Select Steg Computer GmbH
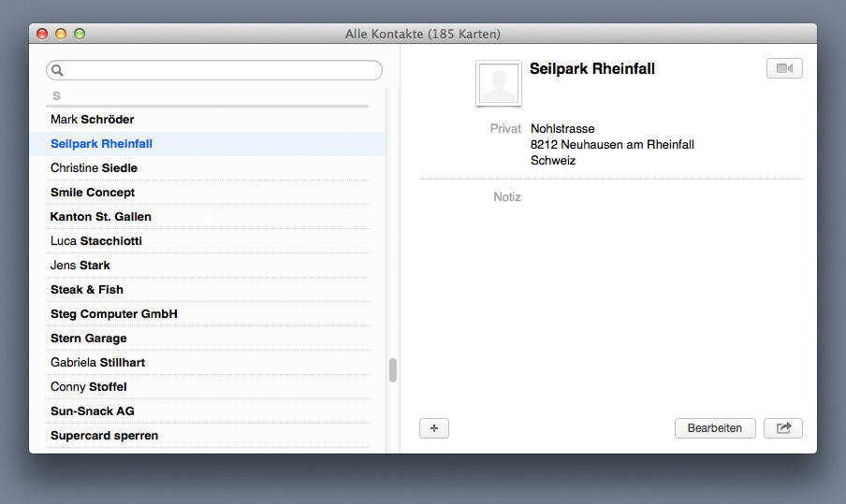The width and height of the screenshot is (846, 504). pyautogui.click(x=208, y=314)
